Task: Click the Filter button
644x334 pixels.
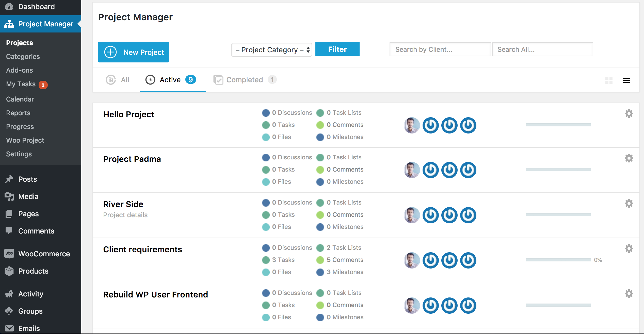Action: click(x=337, y=49)
